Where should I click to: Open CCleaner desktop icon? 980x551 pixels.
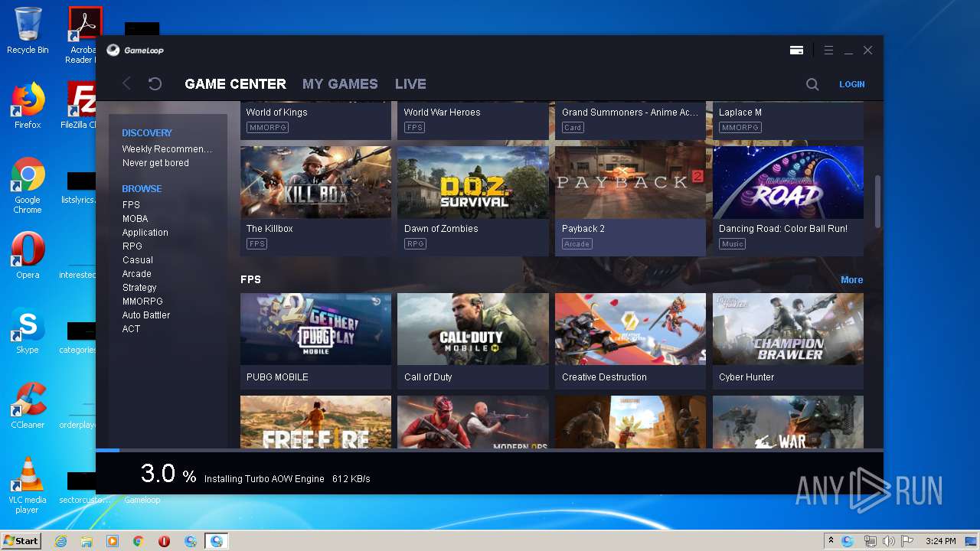tap(28, 406)
